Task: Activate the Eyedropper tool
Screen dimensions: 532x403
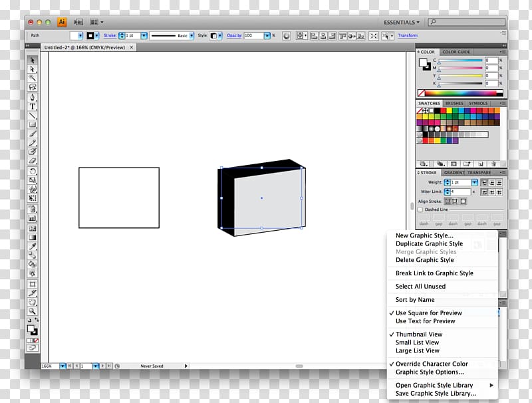Action: click(32, 246)
